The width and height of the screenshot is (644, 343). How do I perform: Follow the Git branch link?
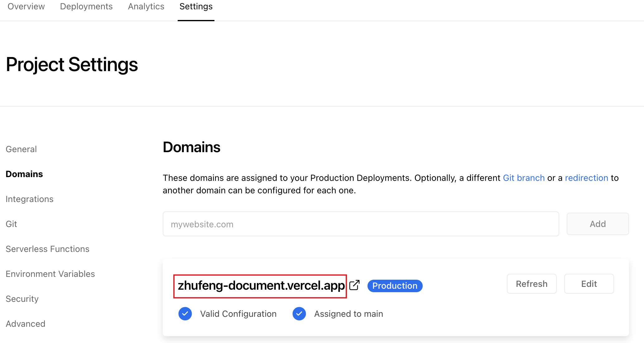coord(524,178)
